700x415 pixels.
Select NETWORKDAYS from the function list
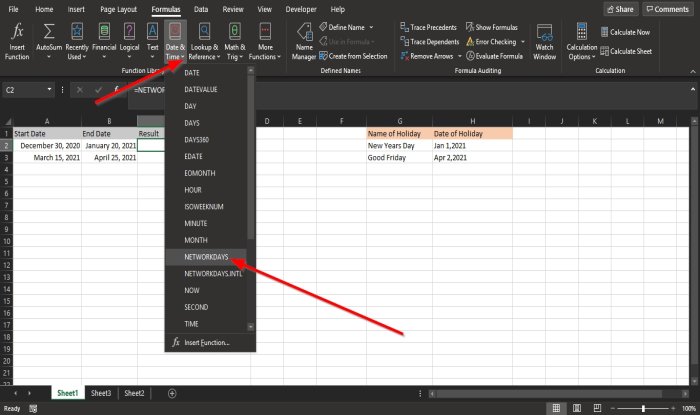point(207,257)
